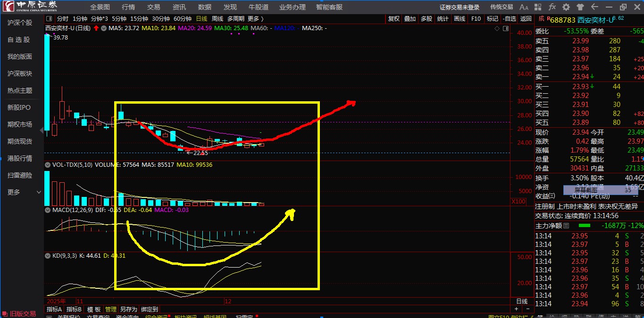Select the 日线 daily chart period
The width and height of the screenshot is (644, 318).
click(x=201, y=19)
